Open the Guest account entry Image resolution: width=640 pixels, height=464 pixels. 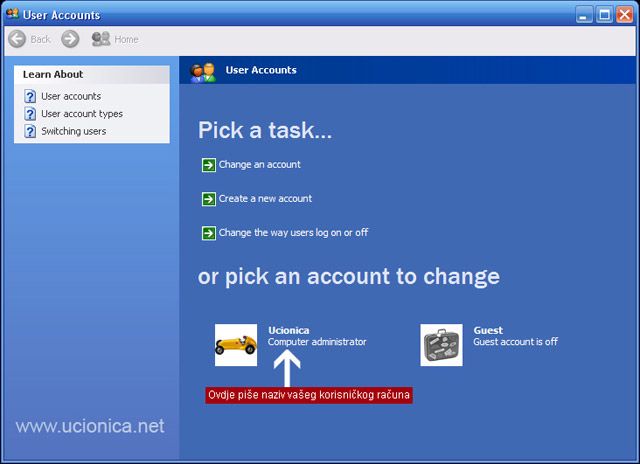(x=488, y=331)
